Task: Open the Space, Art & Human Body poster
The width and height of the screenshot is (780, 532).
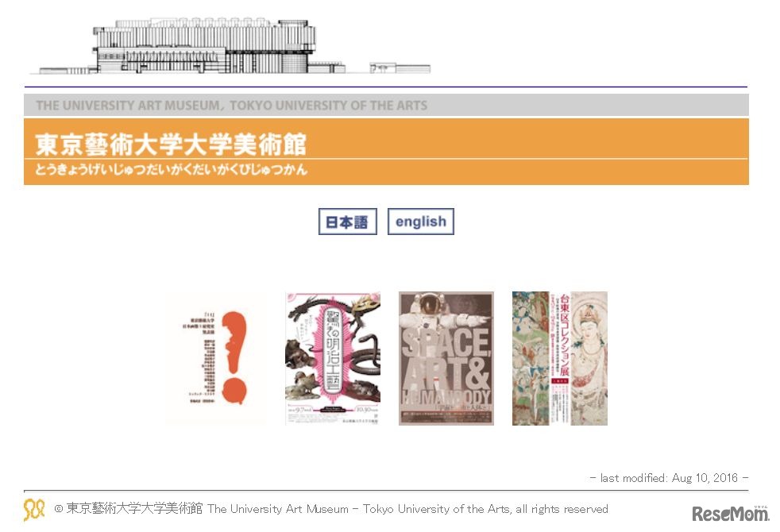Action: pyautogui.click(x=446, y=358)
